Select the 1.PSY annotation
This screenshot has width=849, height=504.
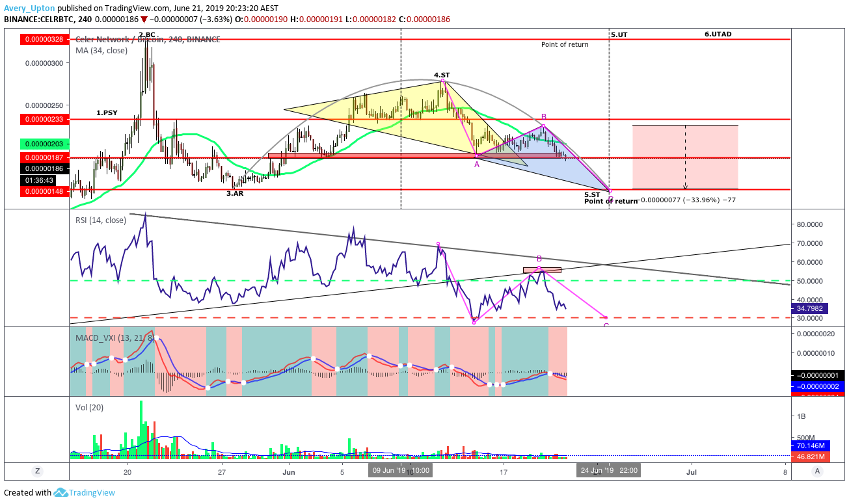coord(107,113)
